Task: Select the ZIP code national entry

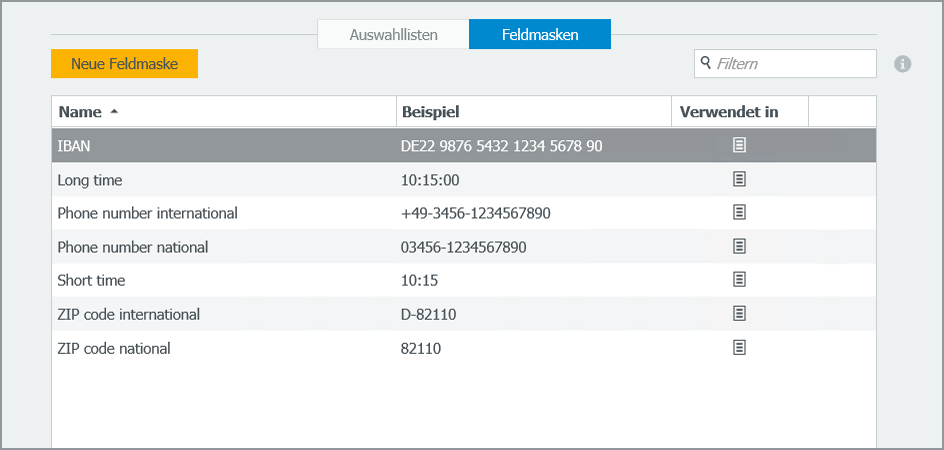Action: pyautogui.click(x=114, y=349)
